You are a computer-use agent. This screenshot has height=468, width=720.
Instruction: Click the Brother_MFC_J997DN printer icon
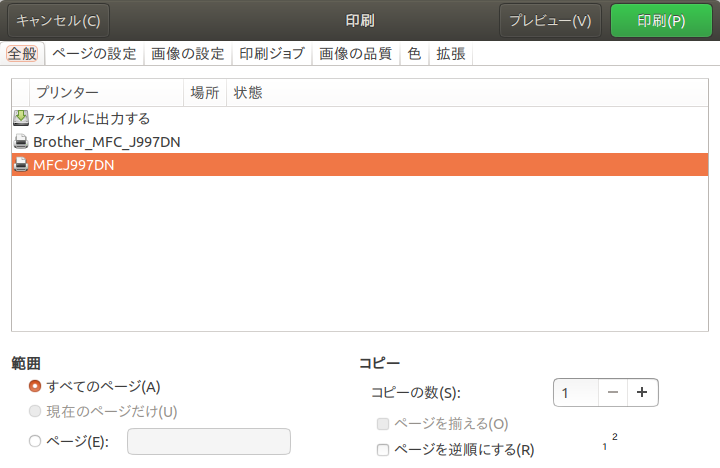21,141
